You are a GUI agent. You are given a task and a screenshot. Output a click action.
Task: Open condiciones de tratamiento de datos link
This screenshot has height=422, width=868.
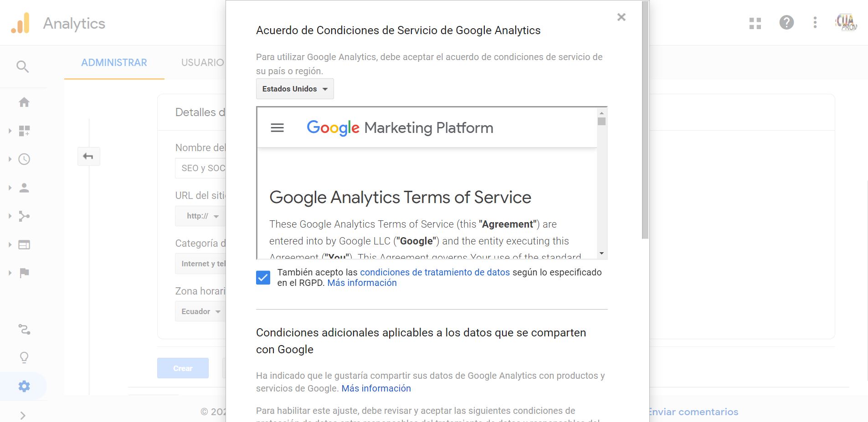click(435, 272)
